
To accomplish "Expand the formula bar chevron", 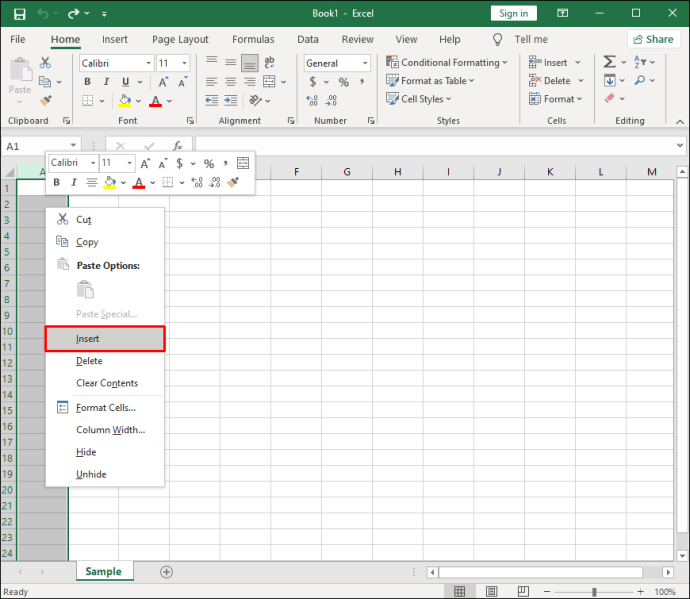I will click(680, 145).
